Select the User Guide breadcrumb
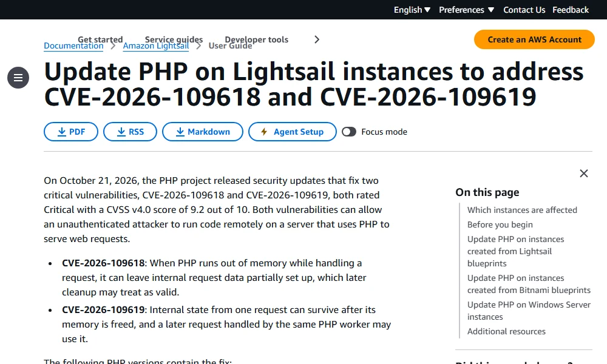This screenshot has height=364, width=607. coord(230,47)
